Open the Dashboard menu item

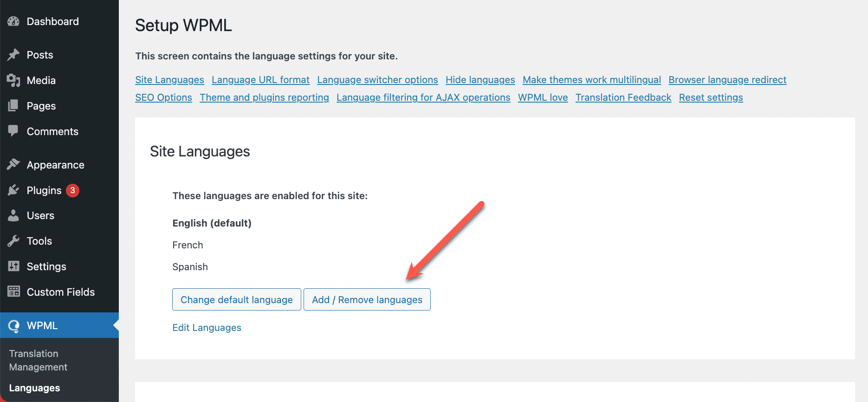(59, 21)
